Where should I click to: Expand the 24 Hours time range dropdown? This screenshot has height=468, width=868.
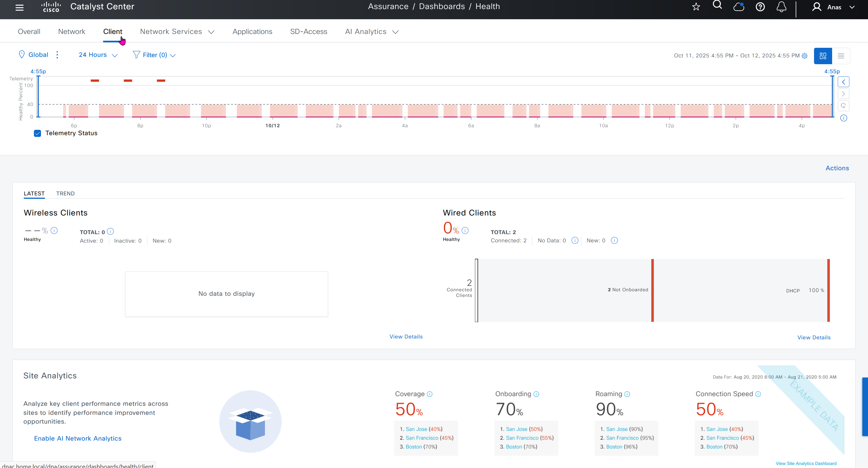98,55
